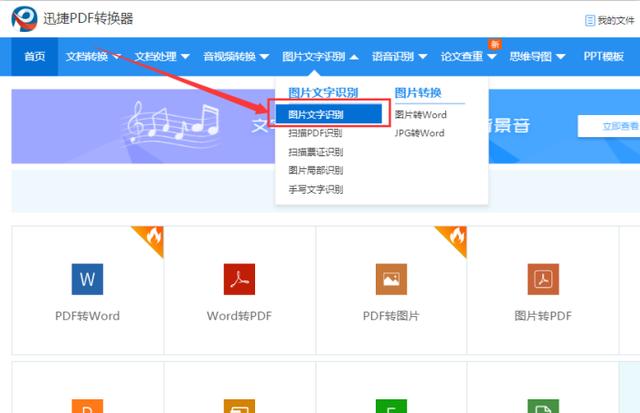Click the 图片转PDF label
This screenshot has height=413, width=640.
tap(543, 316)
